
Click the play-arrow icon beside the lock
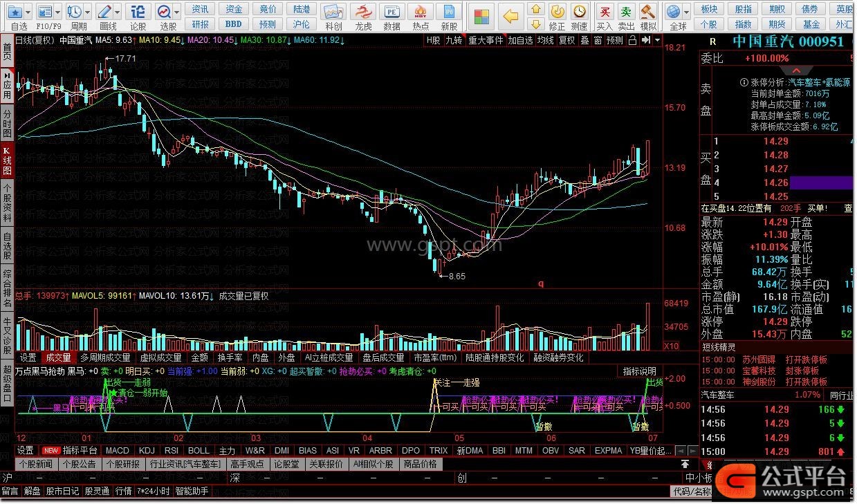[x=645, y=40]
